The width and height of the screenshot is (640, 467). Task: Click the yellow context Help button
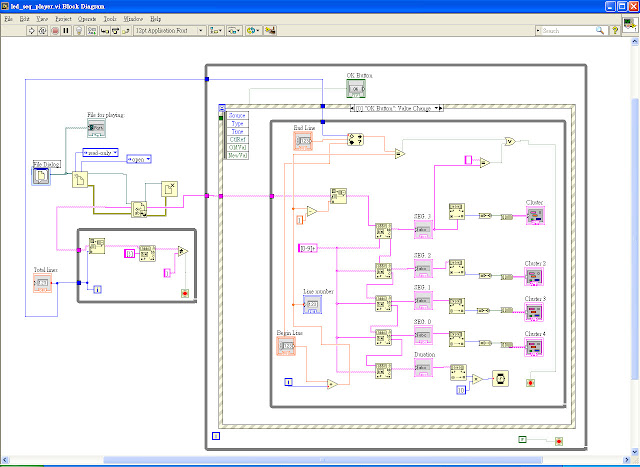[x=615, y=31]
